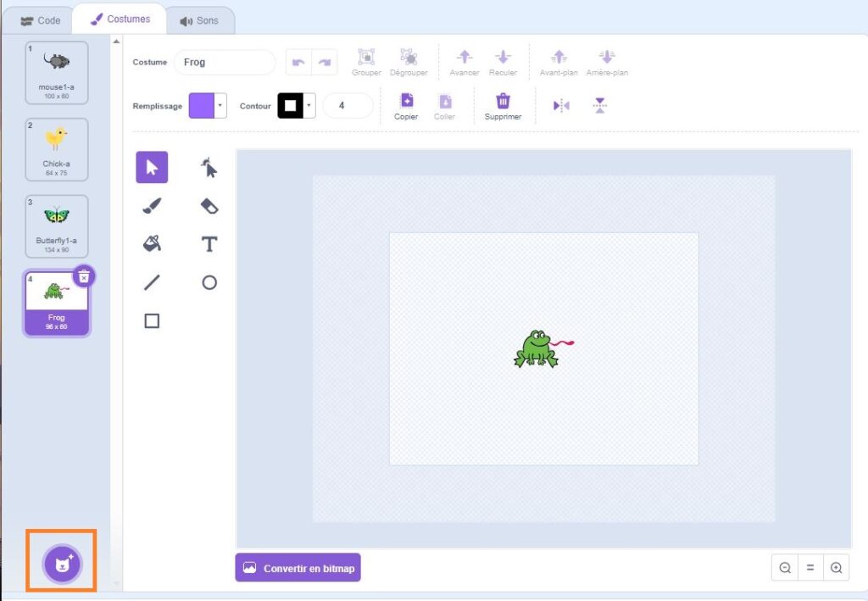Open the Contour outline color dropdown
The height and width of the screenshot is (601, 868).
click(310, 106)
